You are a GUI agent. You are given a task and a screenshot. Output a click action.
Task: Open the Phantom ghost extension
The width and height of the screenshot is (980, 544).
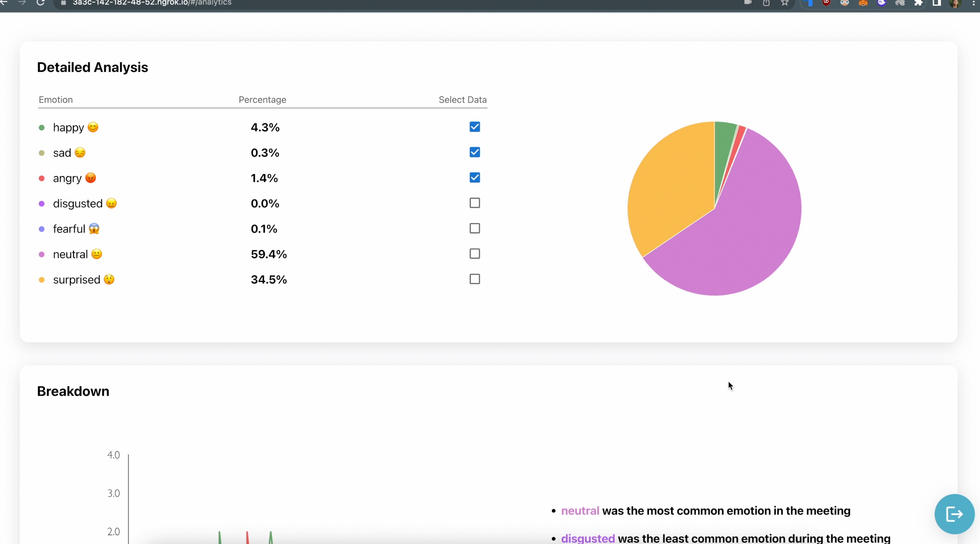(881, 3)
